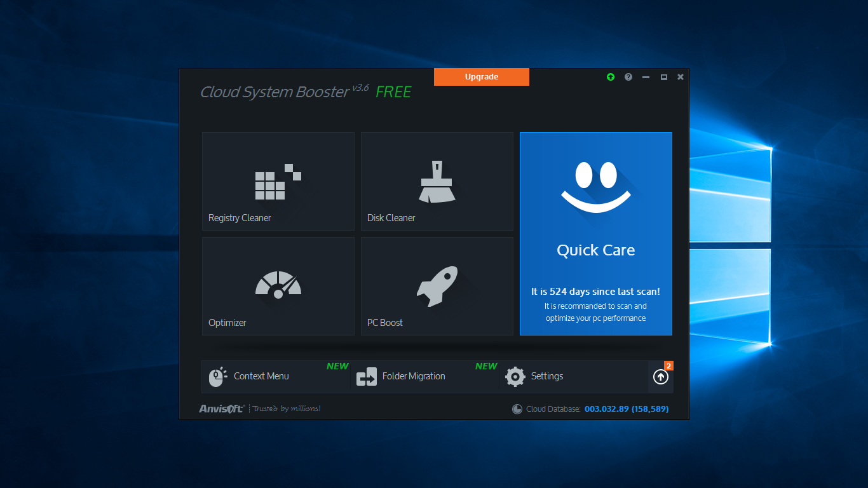Click the Quick Care smiley face
This screenshot has width=868, height=488.
point(595,187)
